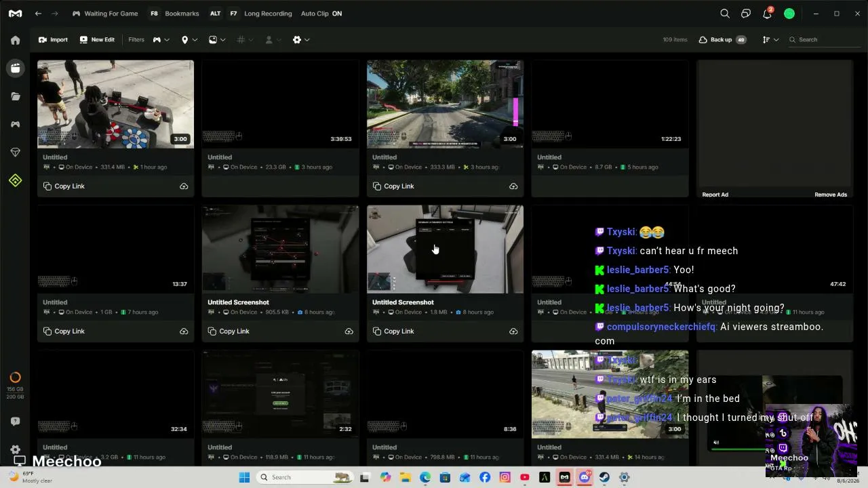Viewport: 868px width, 488px height.
Task: Open the green profile avatar
Action: [x=789, y=14]
